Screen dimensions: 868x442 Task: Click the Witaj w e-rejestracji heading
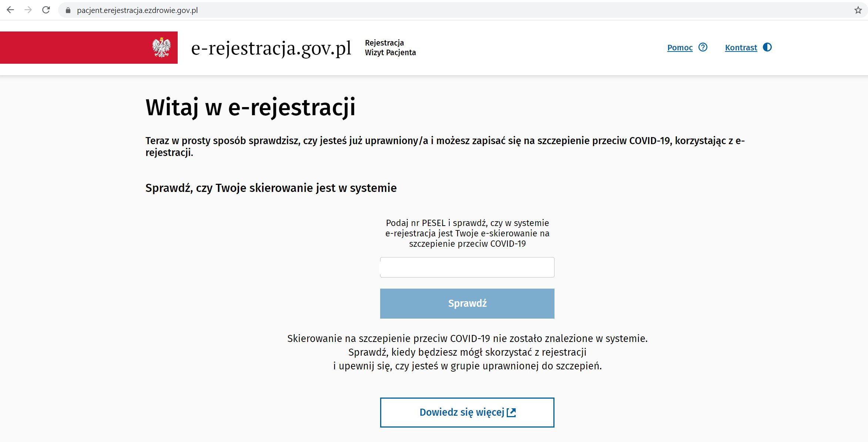coord(251,107)
